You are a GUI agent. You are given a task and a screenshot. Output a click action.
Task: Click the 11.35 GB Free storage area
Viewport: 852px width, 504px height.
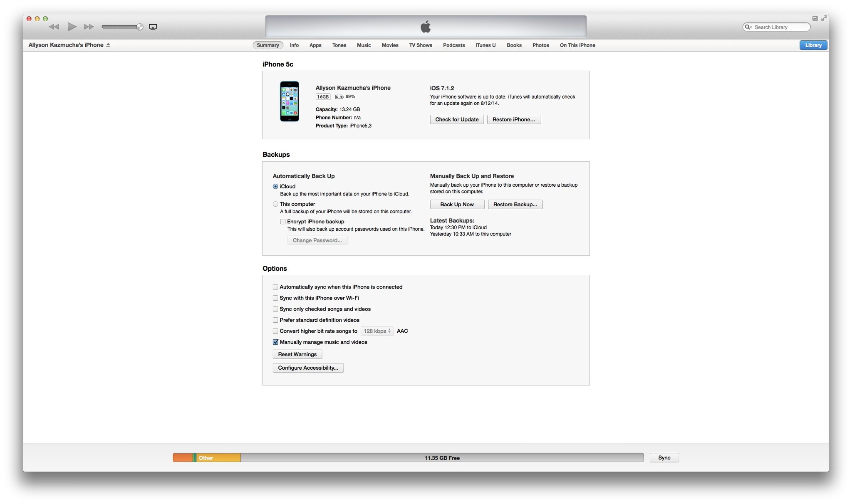click(x=442, y=458)
